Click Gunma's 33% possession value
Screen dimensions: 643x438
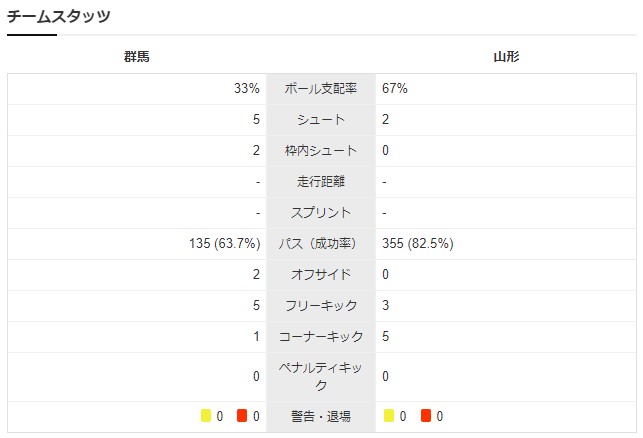pyautogui.click(x=247, y=88)
